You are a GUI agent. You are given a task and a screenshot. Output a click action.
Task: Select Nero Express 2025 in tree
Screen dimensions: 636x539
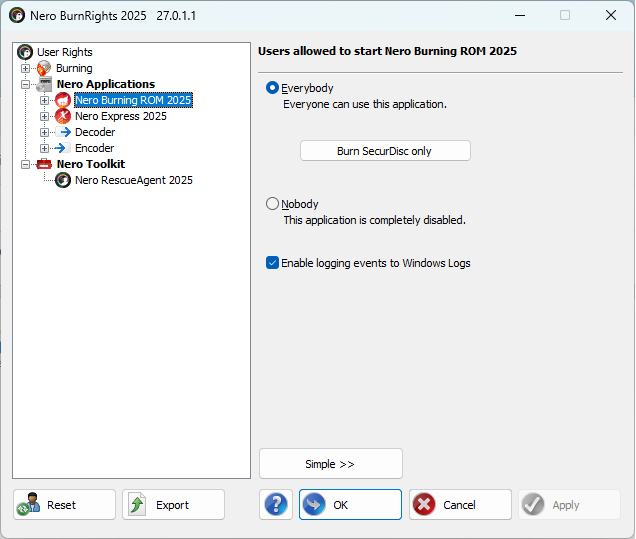point(120,116)
